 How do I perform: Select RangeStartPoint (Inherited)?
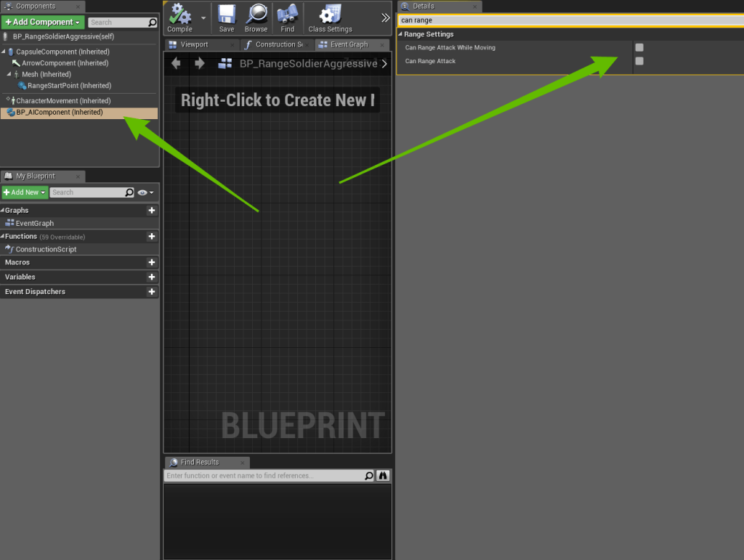pos(69,86)
